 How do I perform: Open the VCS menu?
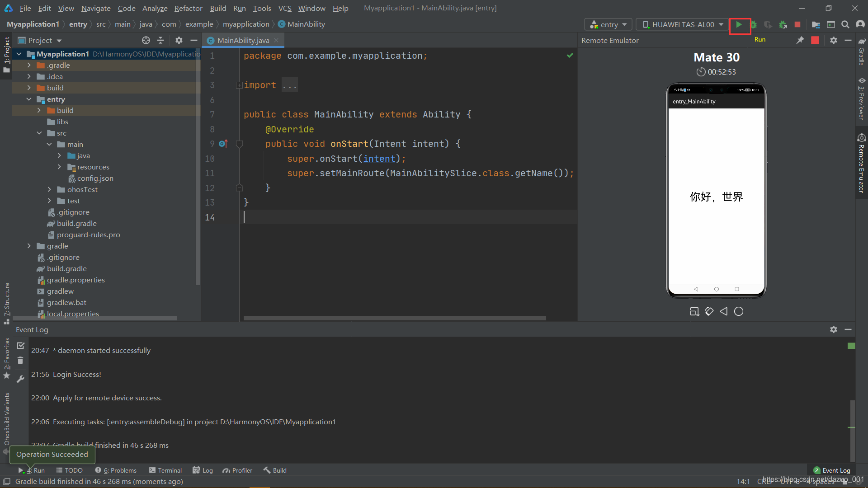pos(285,8)
